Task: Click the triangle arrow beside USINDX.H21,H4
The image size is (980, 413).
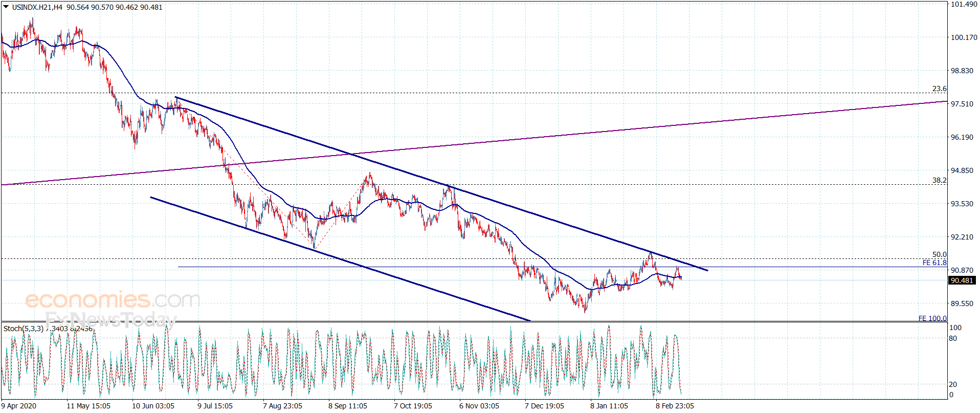Action: pos(6,7)
